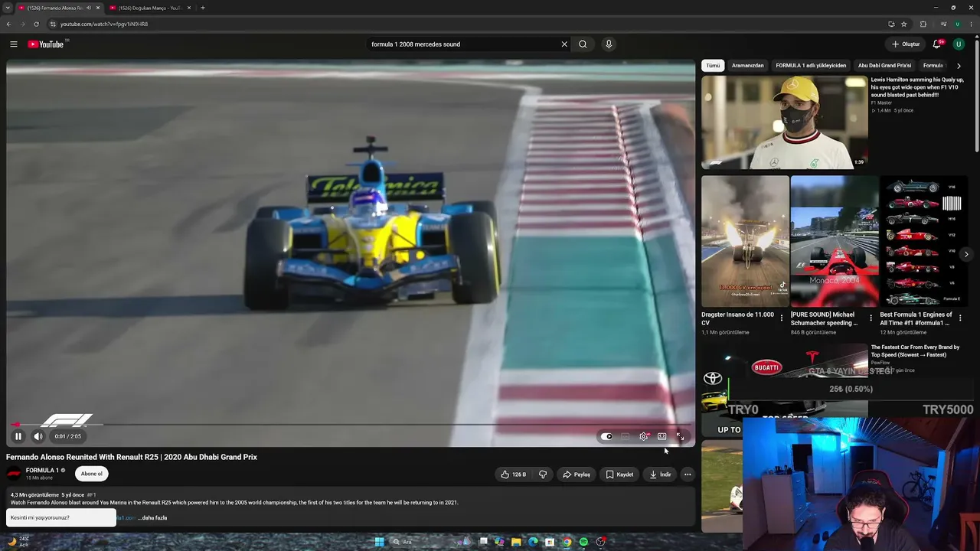Image resolution: width=980 pixels, height=551 pixels.
Task: Clear the search box with the X
Action: coord(564,44)
